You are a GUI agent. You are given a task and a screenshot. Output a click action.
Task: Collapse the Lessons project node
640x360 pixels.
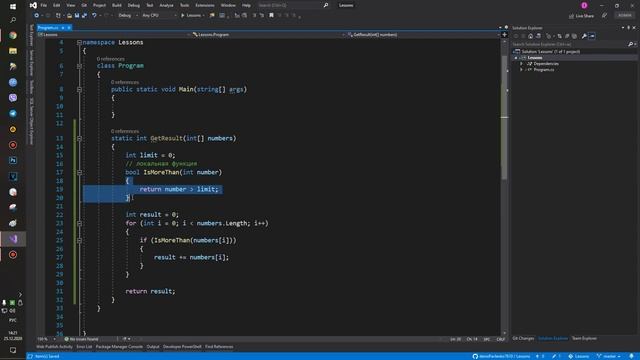click(516, 58)
